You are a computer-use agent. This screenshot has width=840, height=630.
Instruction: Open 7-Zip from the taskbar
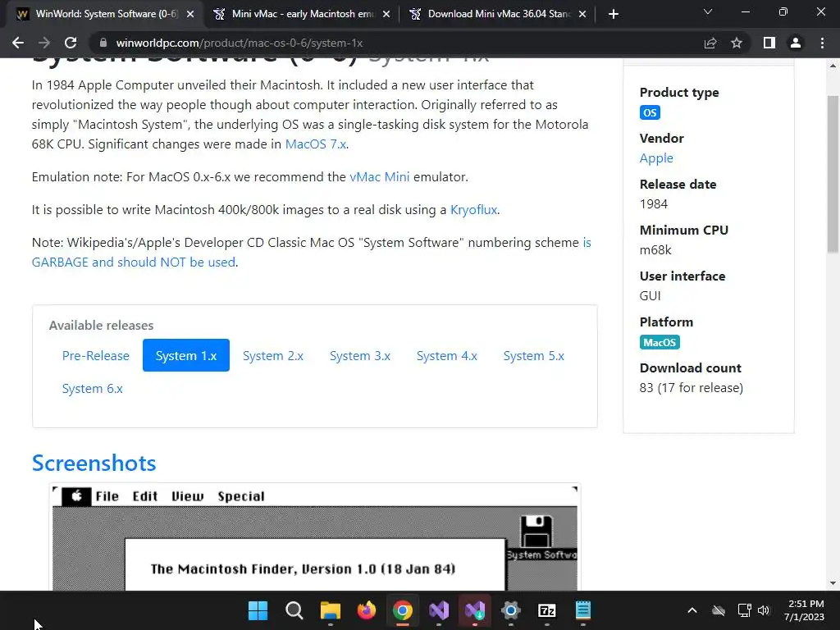point(547,610)
